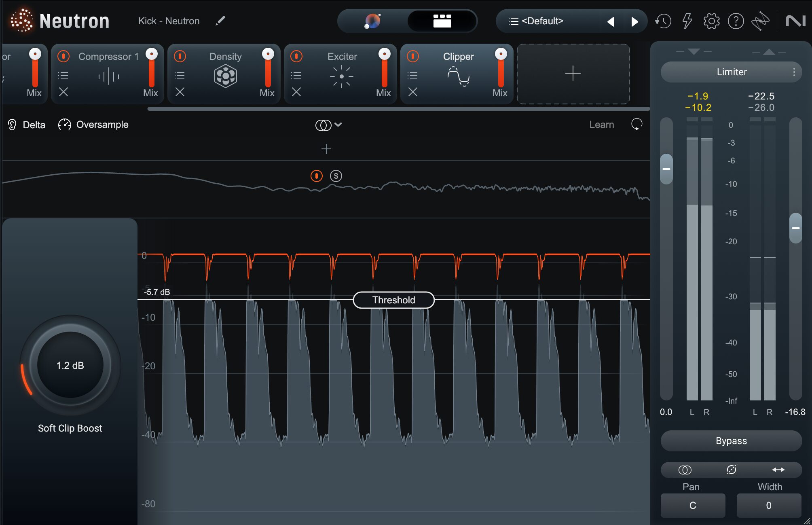Toggle Clipper module power button
The height and width of the screenshot is (525, 812).
(413, 56)
